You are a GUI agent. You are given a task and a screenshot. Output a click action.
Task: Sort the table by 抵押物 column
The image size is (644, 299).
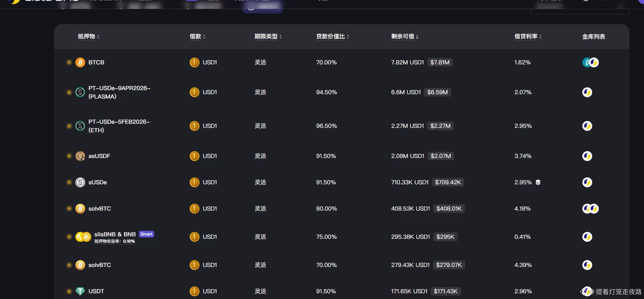tap(89, 36)
